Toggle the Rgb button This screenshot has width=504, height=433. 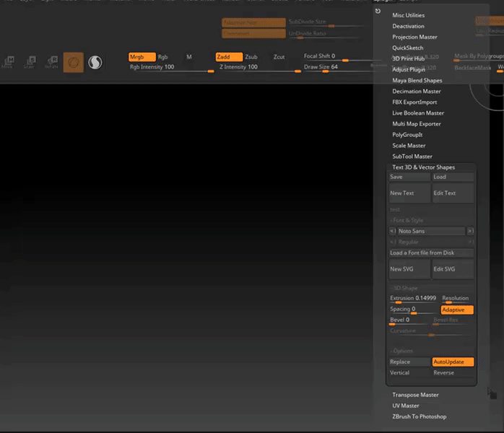[163, 57]
